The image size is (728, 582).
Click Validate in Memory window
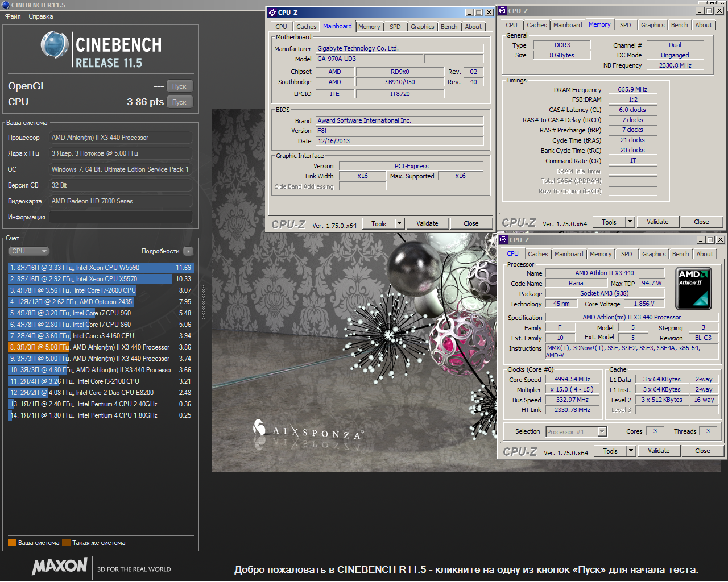coord(657,222)
